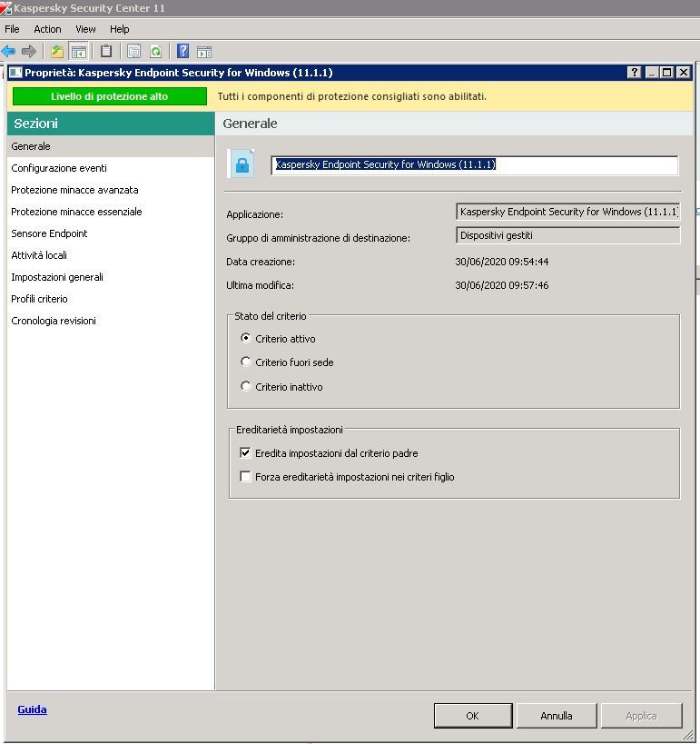The height and width of the screenshot is (744, 700).
Task: Click the creation date 30/06/2020 09:54:44
Action: (502, 262)
